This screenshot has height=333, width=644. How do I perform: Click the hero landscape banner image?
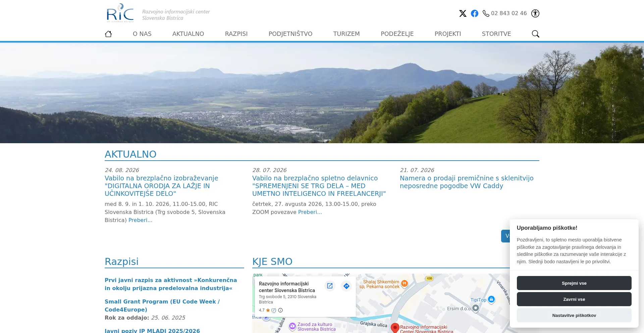click(322, 93)
